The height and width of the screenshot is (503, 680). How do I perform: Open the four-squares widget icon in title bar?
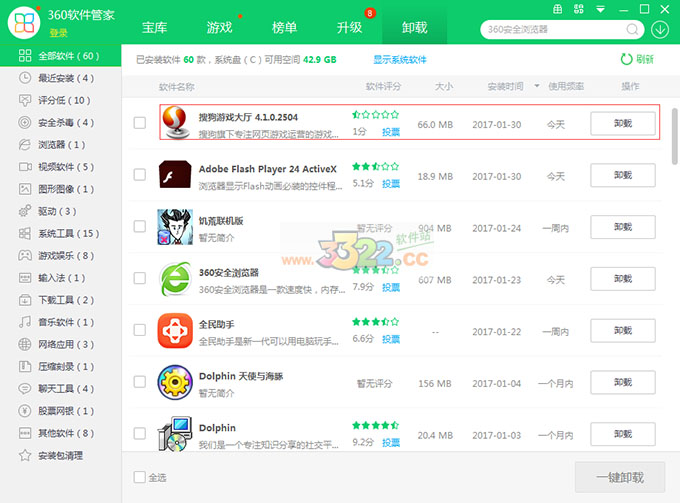click(579, 9)
